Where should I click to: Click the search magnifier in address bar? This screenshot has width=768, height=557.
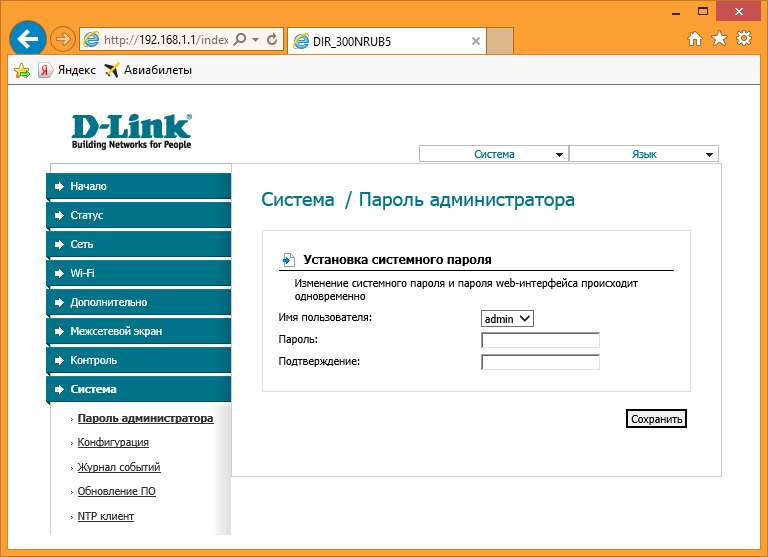(240, 39)
